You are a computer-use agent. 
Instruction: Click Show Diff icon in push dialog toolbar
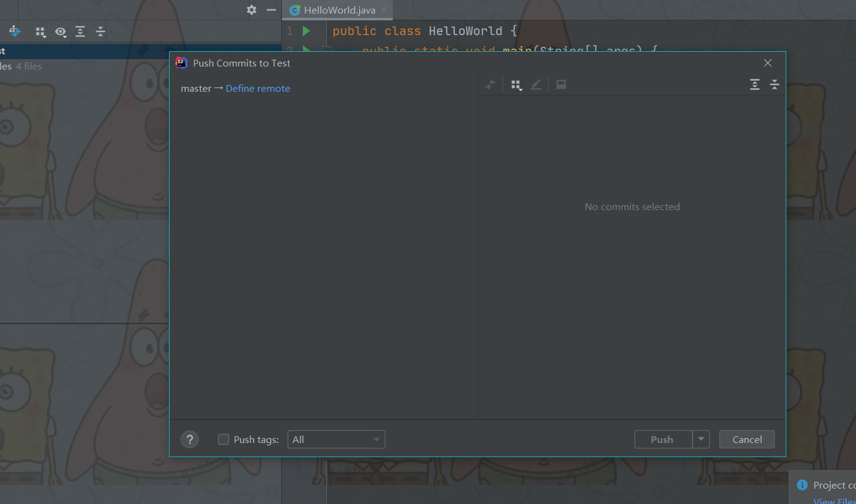coord(490,84)
